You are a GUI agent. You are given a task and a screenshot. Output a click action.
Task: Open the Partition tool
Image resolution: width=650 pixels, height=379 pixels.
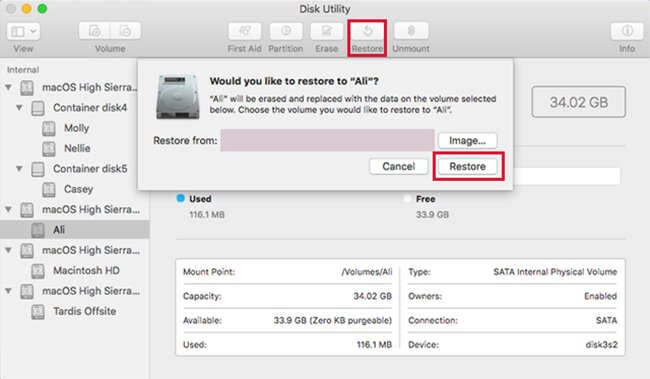(286, 31)
